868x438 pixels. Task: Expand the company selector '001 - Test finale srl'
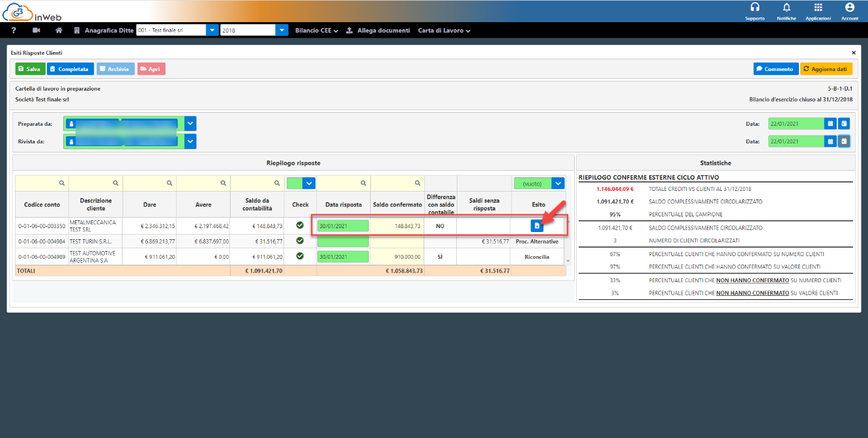[212, 30]
